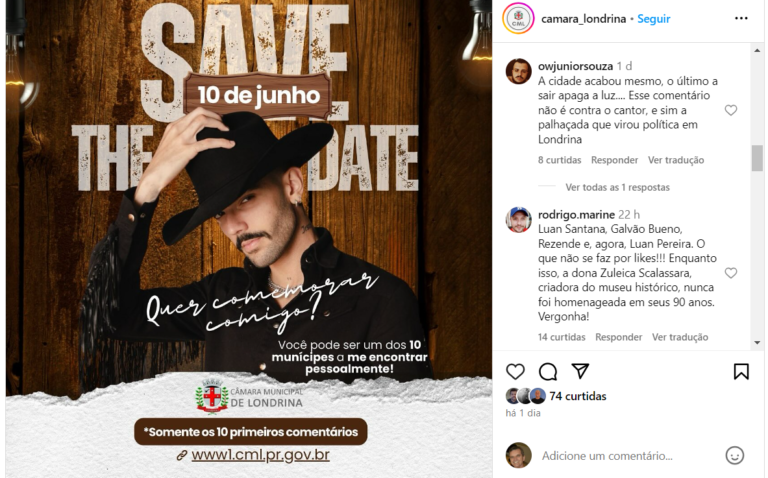Open the emoji picker smiley icon
The image size is (768, 478).
click(734, 455)
